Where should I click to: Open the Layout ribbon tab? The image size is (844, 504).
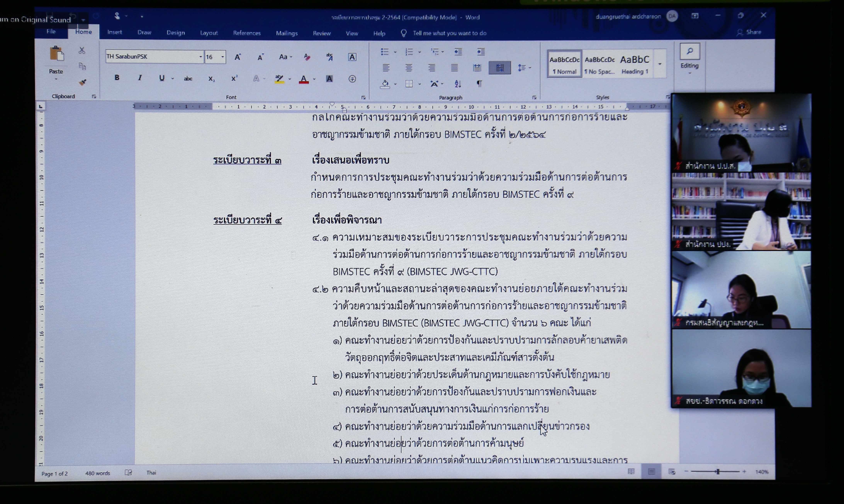point(209,33)
